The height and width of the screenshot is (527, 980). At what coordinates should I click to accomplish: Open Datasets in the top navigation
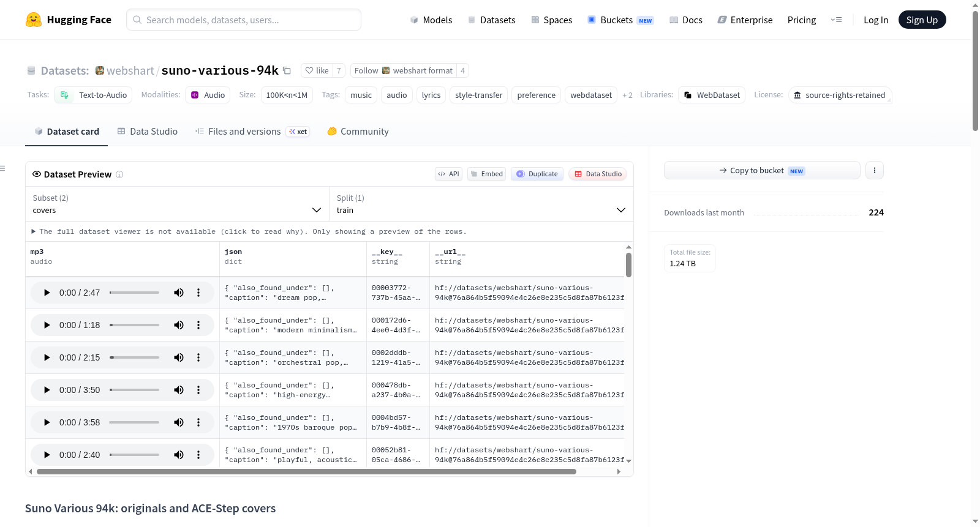492,20
